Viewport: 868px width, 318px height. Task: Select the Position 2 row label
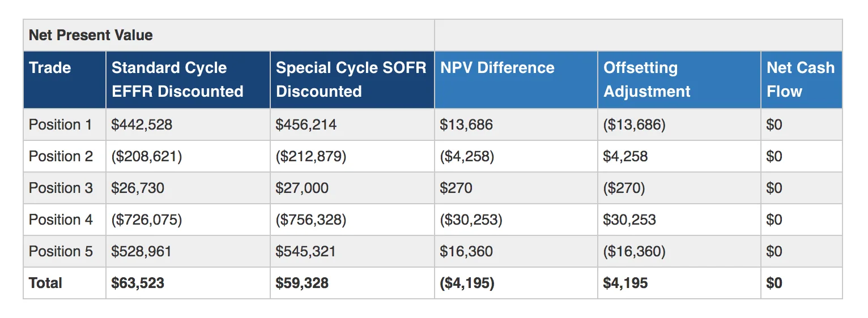click(x=61, y=156)
